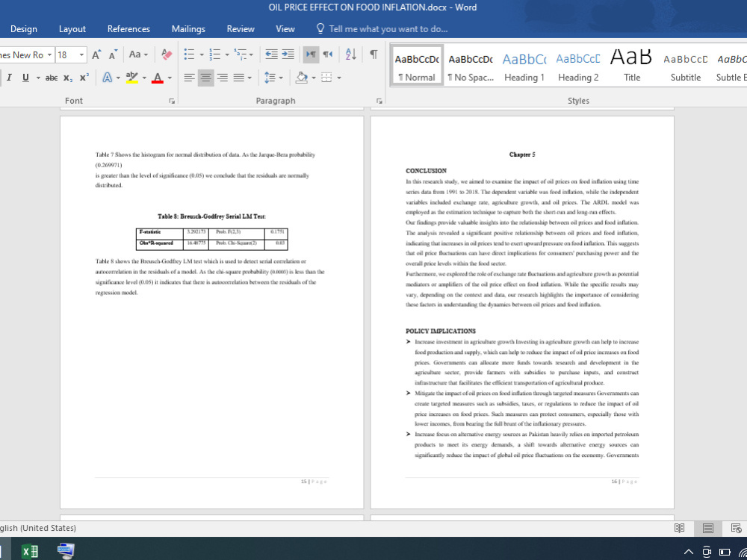The width and height of the screenshot is (747, 560).
Task: Open the References tab
Action: 128,29
